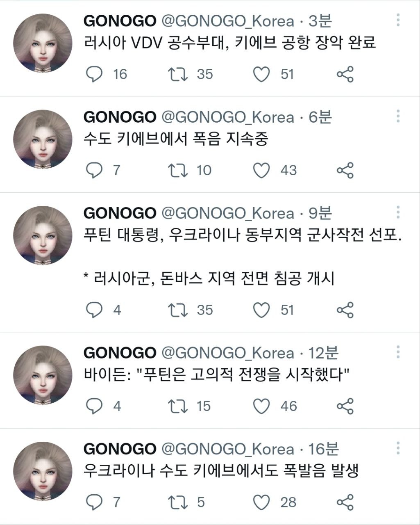Open the more options menu on 16분 tweet

point(398,448)
